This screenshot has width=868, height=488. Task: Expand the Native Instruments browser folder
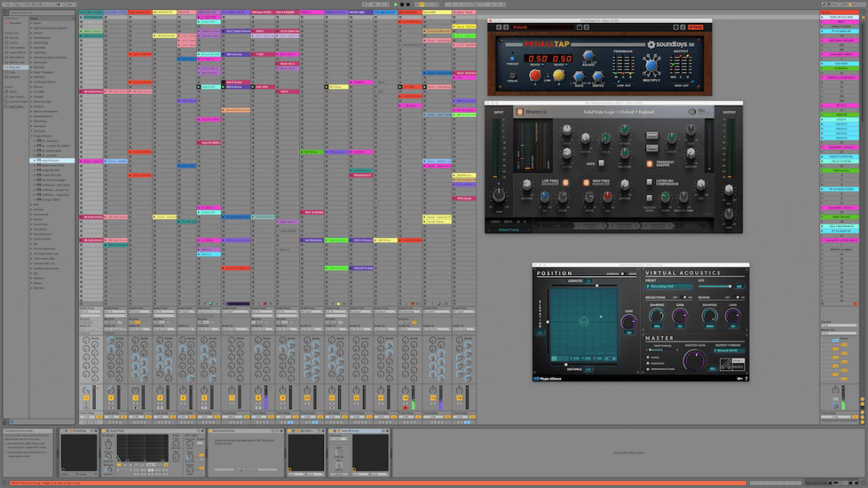point(31,111)
